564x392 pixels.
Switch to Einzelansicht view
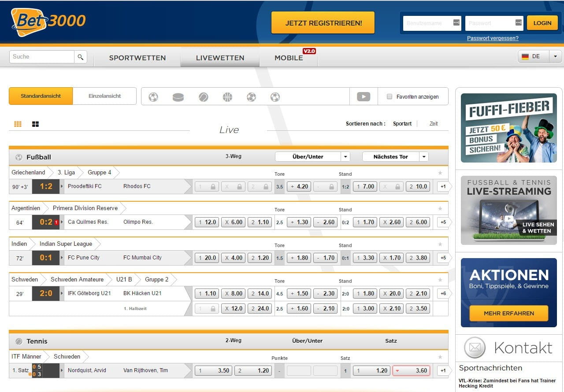tap(104, 96)
